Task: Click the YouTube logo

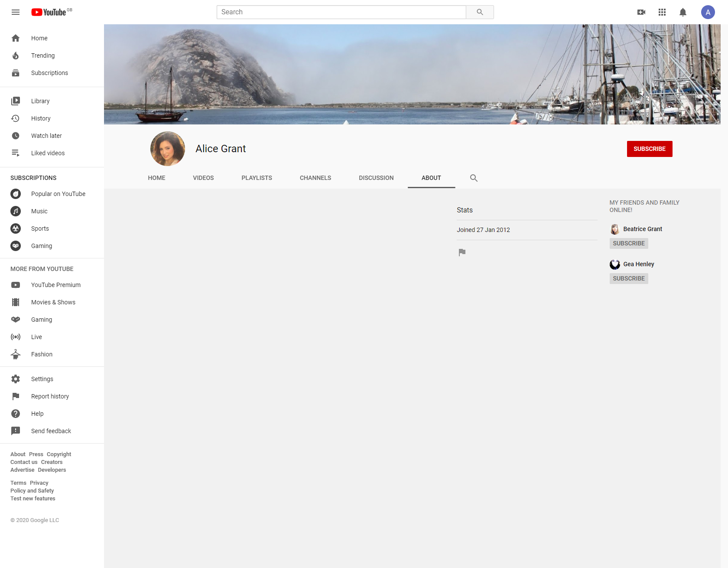Action: point(49,12)
